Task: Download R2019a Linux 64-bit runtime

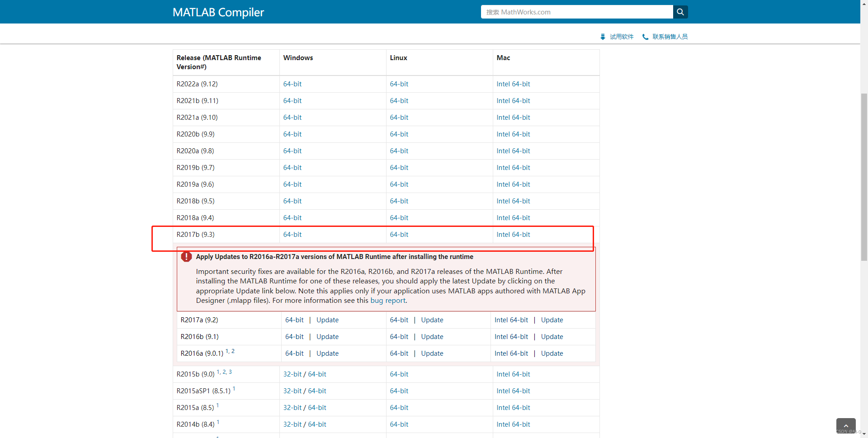Action: [x=399, y=184]
